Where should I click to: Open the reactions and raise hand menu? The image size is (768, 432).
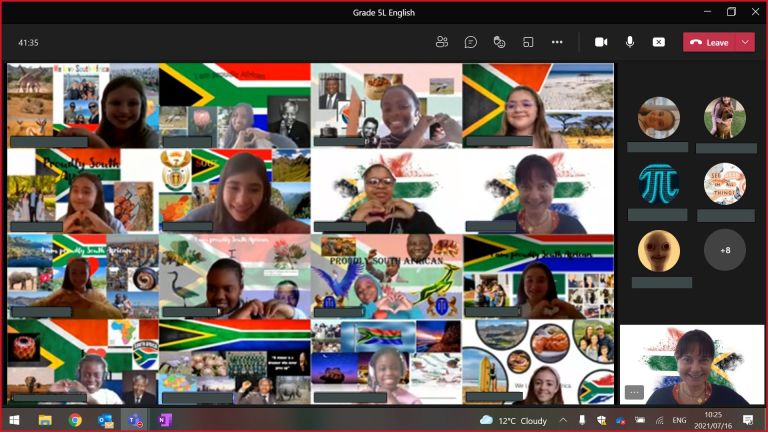(x=499, y=42)
